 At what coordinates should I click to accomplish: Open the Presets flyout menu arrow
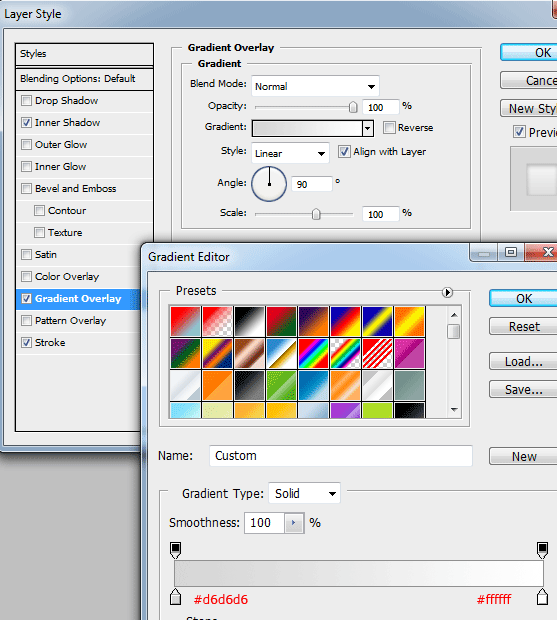tap(447, 292)
